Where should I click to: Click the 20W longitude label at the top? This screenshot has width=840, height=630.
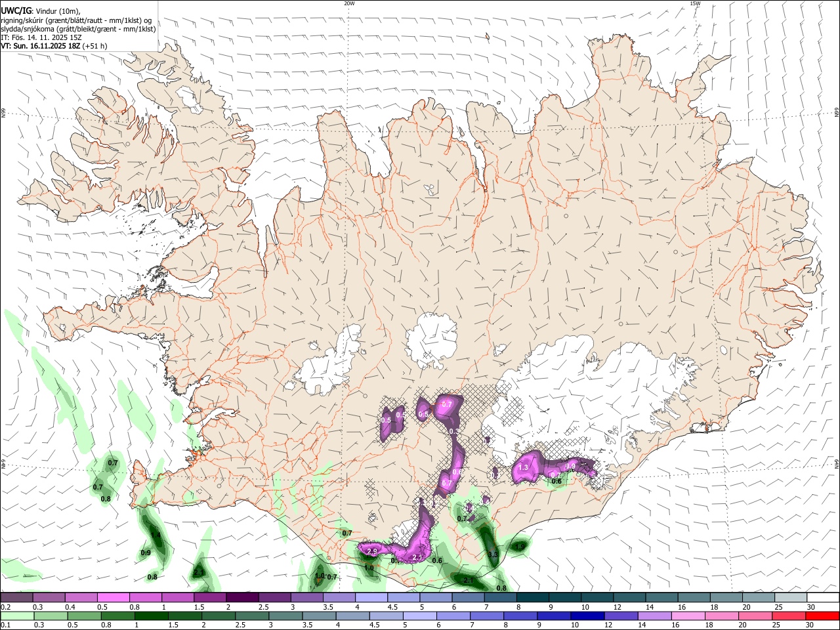pos(349,3)
